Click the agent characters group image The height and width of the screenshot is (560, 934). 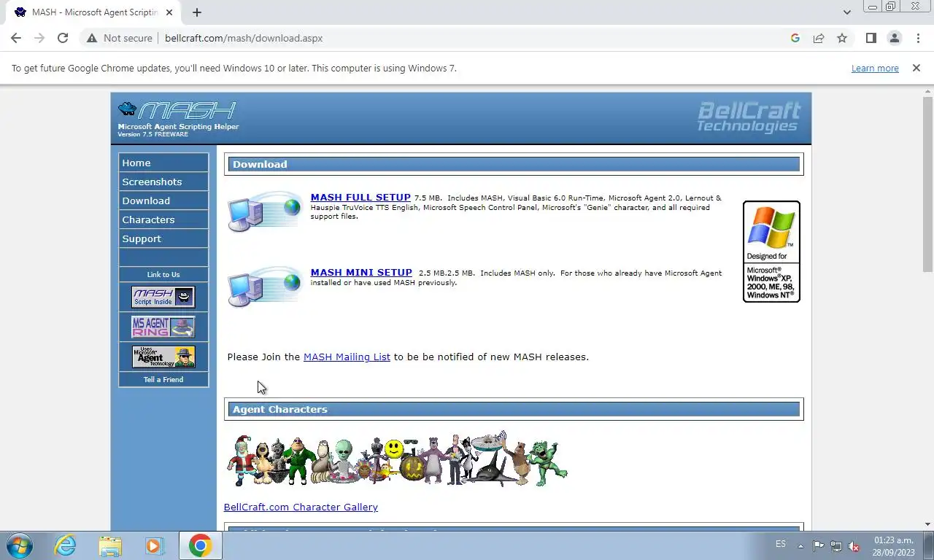pyautogui.click(x=396, y=459)
